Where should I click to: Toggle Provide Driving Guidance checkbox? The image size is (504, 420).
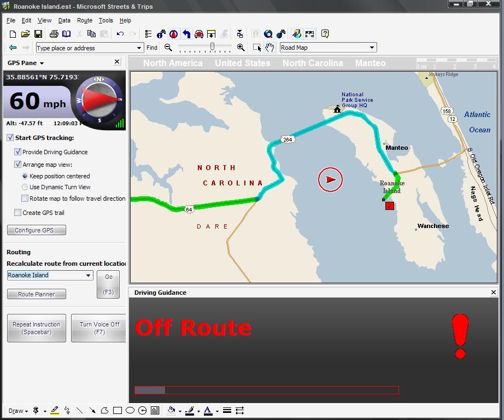(17, 152)
